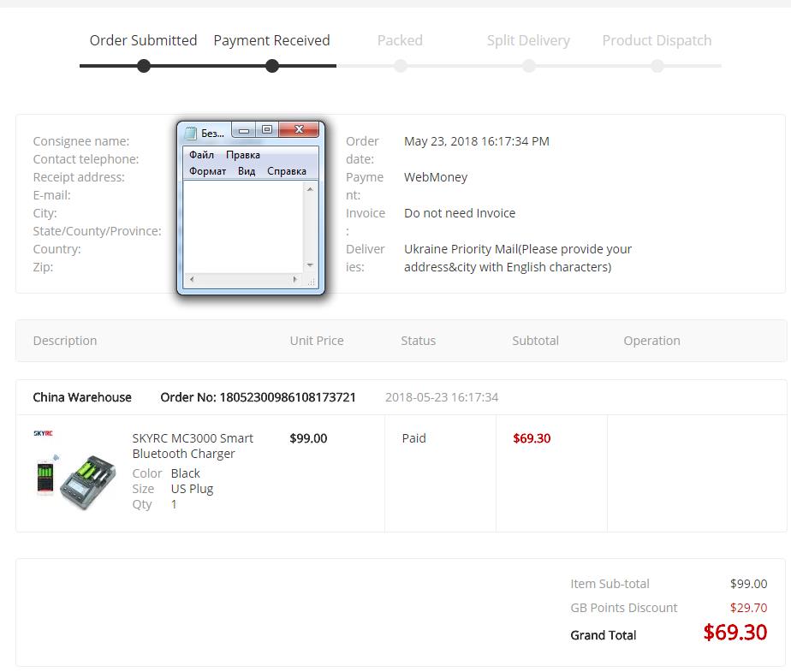Click the Contact telephone label
The height and width of the screenshot is (672, 791).
click(86, 159)
